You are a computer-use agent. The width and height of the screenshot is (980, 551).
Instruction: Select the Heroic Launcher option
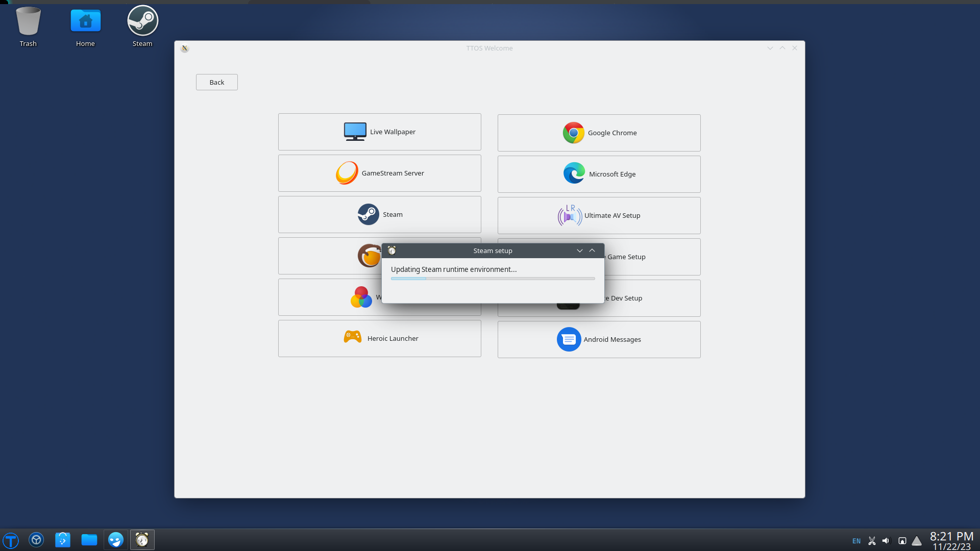[x=380, y=338]
